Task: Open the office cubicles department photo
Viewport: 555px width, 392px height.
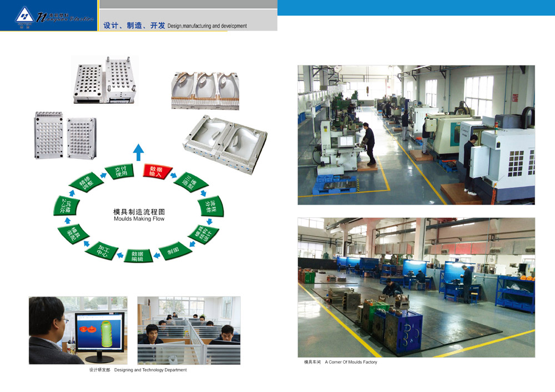Action: (x=189, y=330)
